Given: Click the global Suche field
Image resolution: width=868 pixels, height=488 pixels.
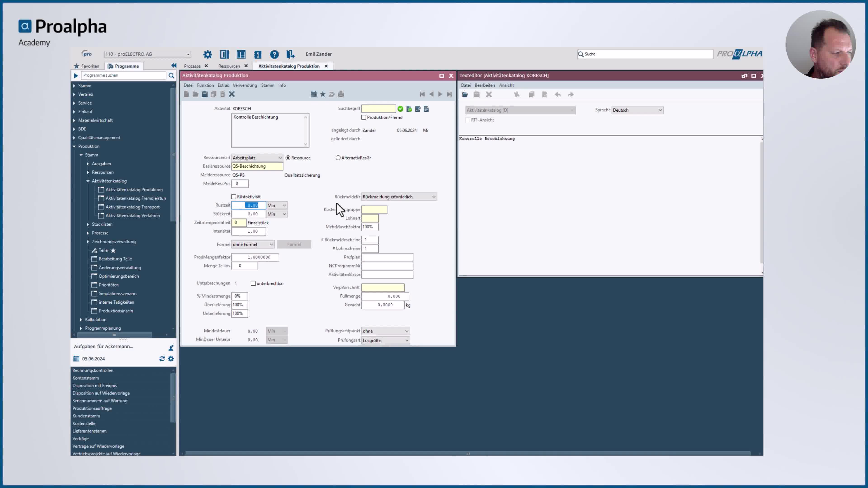Looking at the screenshot, I should tap(645, 54).
